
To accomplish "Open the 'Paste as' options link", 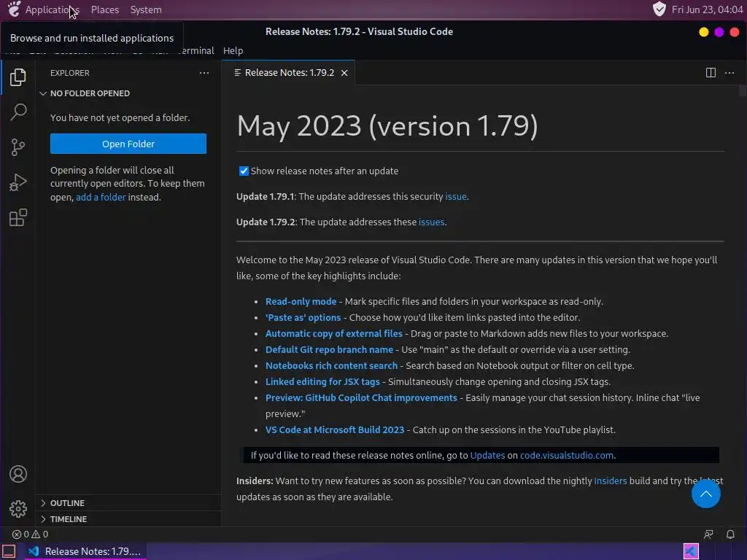I will [303, 318].
